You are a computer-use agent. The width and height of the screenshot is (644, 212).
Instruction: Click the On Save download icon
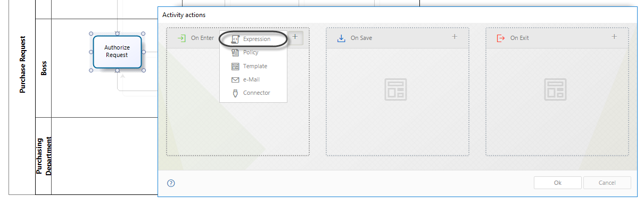coord(341,38)
